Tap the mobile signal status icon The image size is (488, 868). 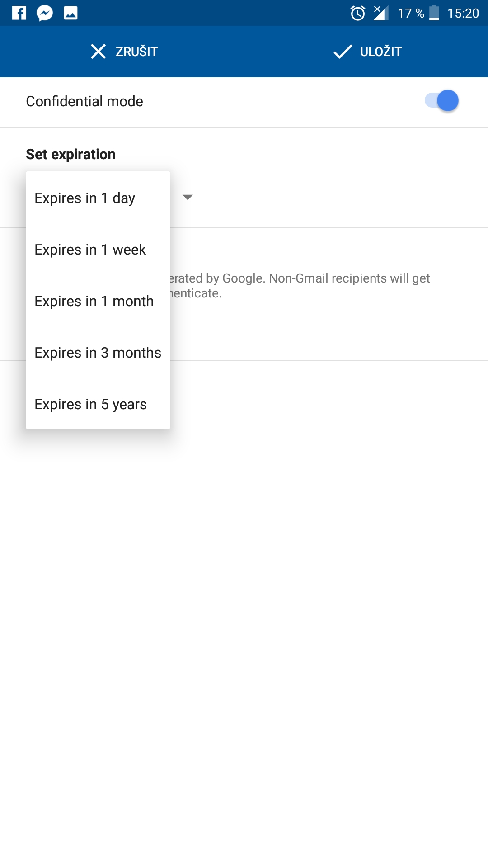point(380,13)
